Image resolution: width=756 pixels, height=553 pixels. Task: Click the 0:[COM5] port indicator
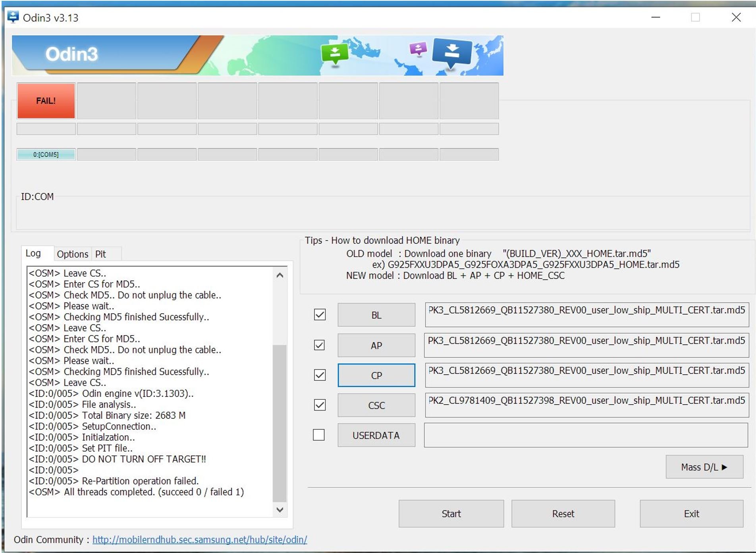tap(46, 154)
